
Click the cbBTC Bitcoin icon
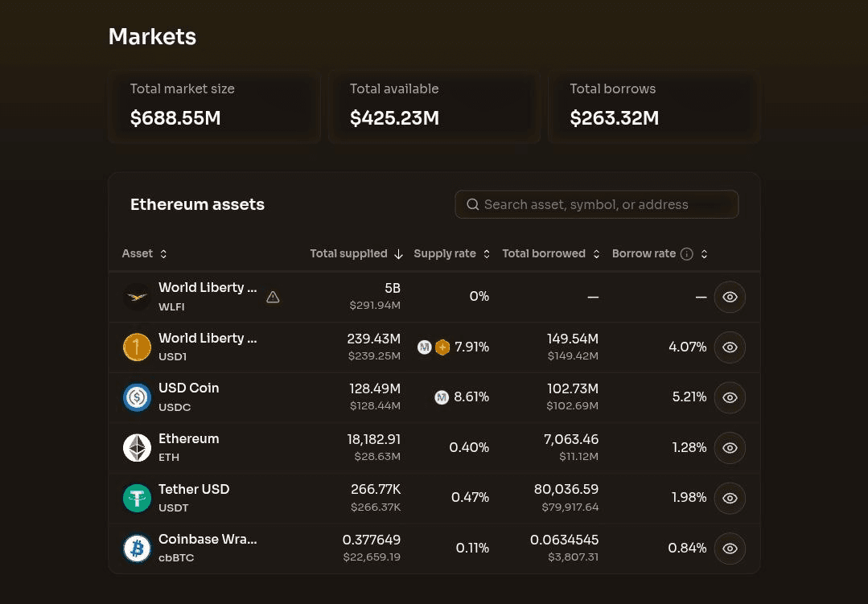pos(137,548)
